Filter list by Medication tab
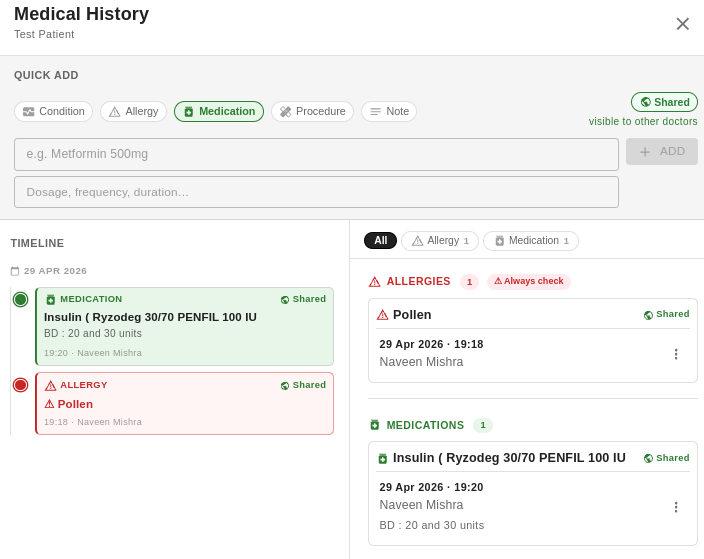 (531, 241)
